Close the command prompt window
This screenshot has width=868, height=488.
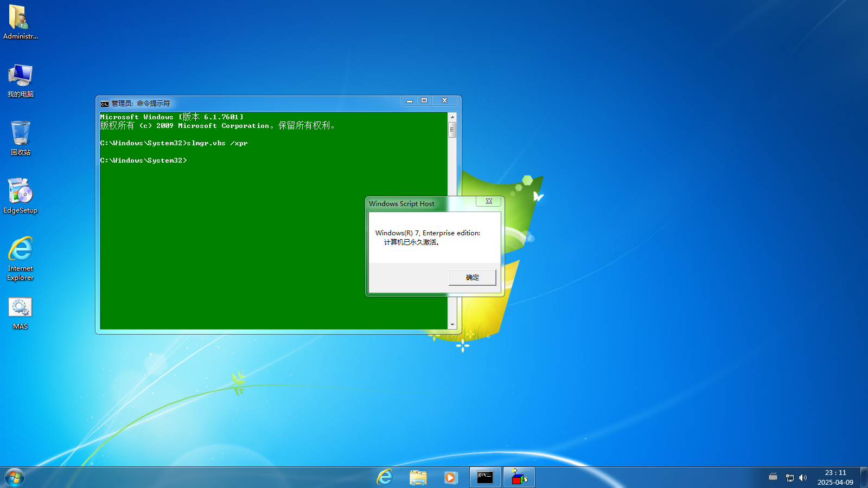coord(444,101)
